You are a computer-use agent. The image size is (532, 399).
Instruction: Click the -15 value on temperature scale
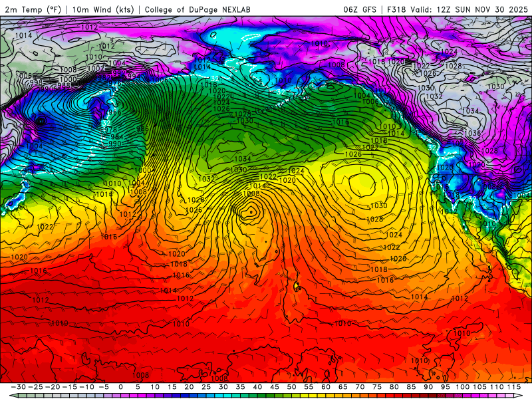(70, 387)
